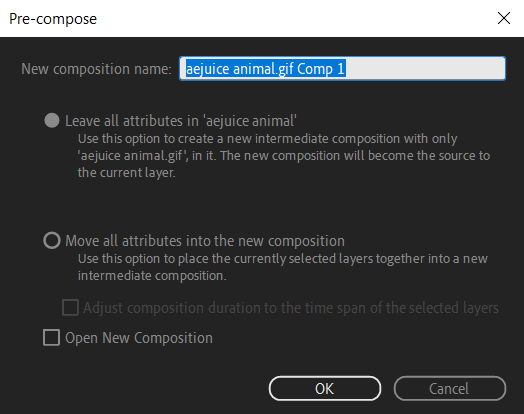Click the 'the current layer.' description line

point(127,173)
